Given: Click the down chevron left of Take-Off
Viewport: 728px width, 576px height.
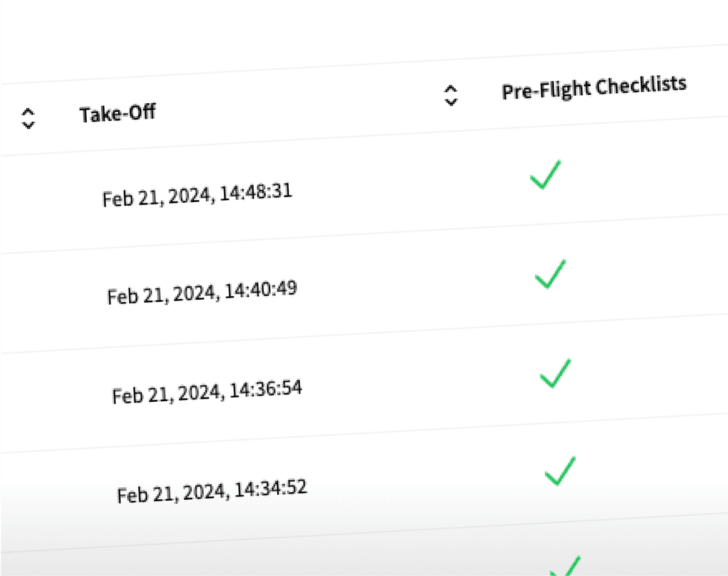Looking at the screenshot, I should (x=29, y=124).
